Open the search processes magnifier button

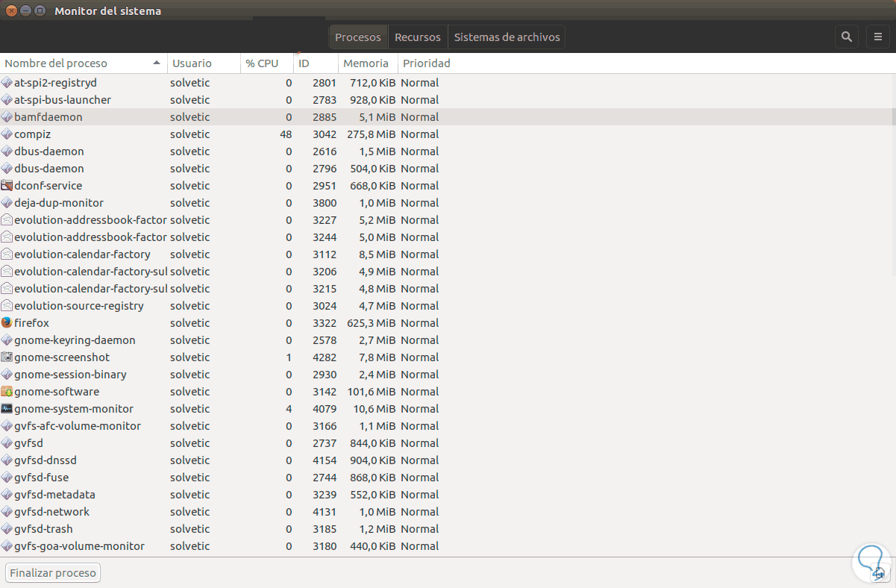tap(847, 37)
